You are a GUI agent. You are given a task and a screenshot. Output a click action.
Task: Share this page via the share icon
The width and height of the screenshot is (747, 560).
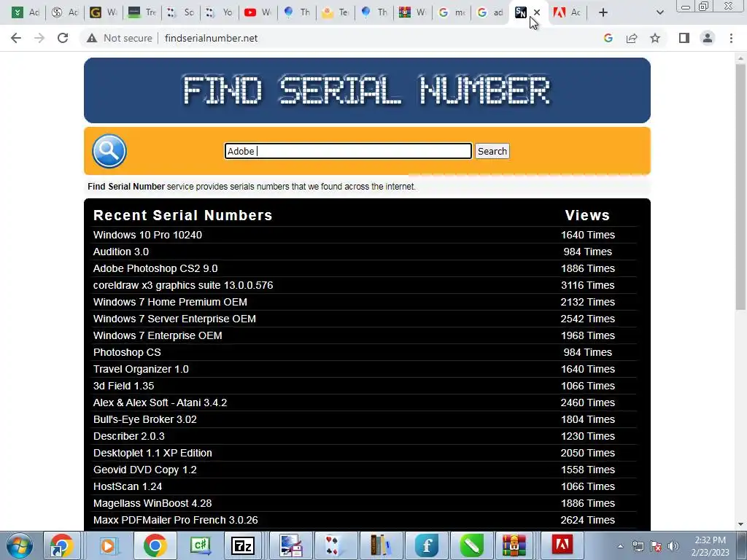point(632,38)
